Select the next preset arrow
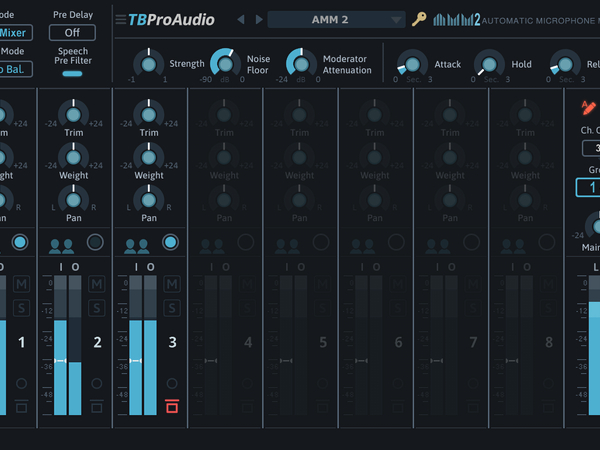Screen dimensions: 600x450 259,19
